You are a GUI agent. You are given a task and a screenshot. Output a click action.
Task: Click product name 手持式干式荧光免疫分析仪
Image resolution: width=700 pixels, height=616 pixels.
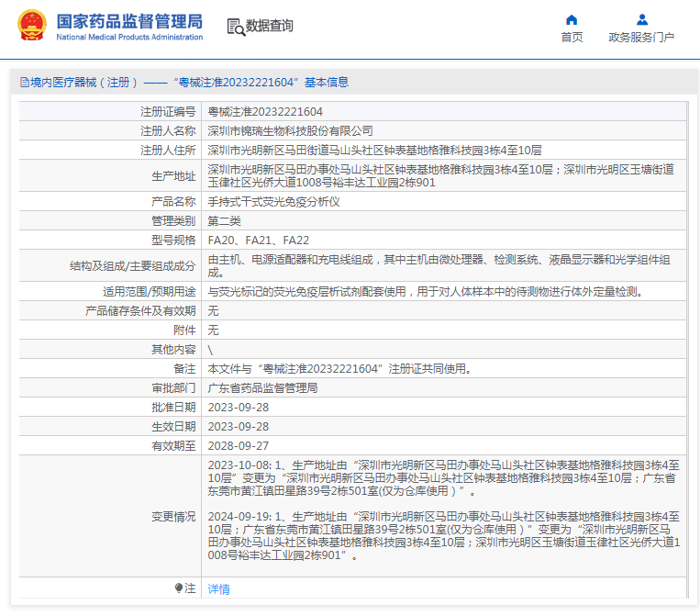coord(274,201)
